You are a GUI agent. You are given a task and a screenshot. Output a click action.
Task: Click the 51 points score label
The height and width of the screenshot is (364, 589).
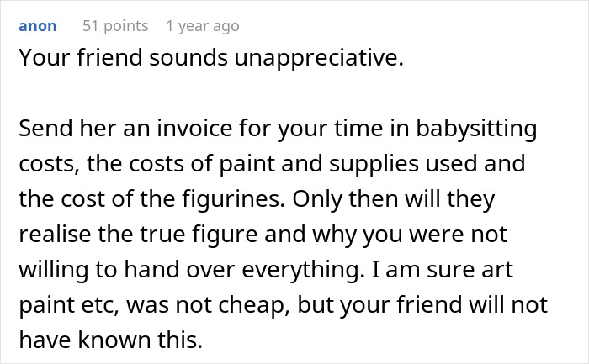pos(114,26)
